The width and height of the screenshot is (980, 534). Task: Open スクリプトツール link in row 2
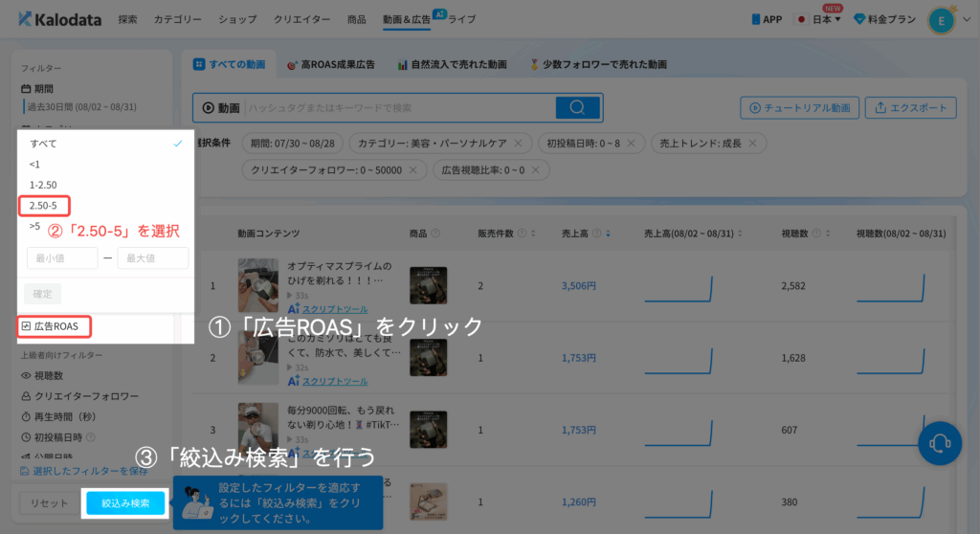(334, 381)
